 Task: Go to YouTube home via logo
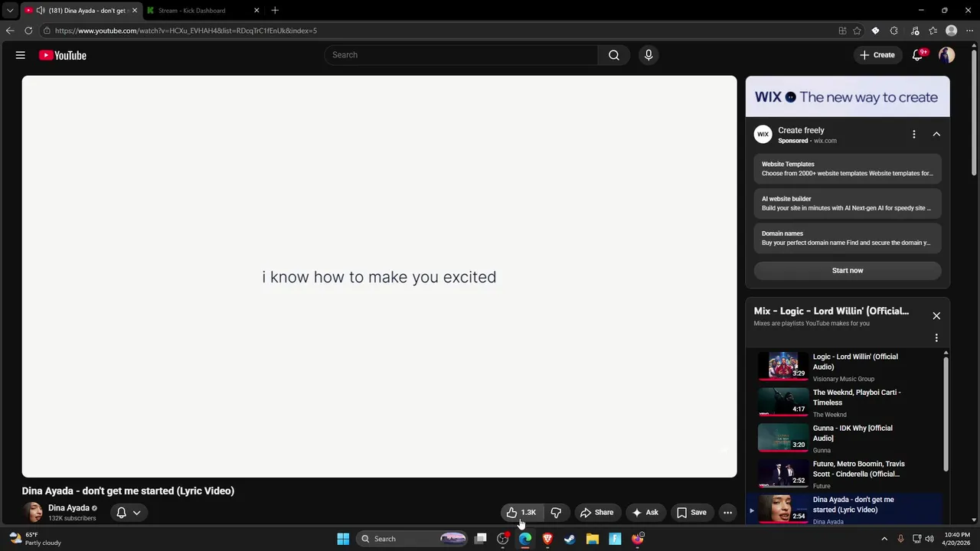tap(63, 55)
